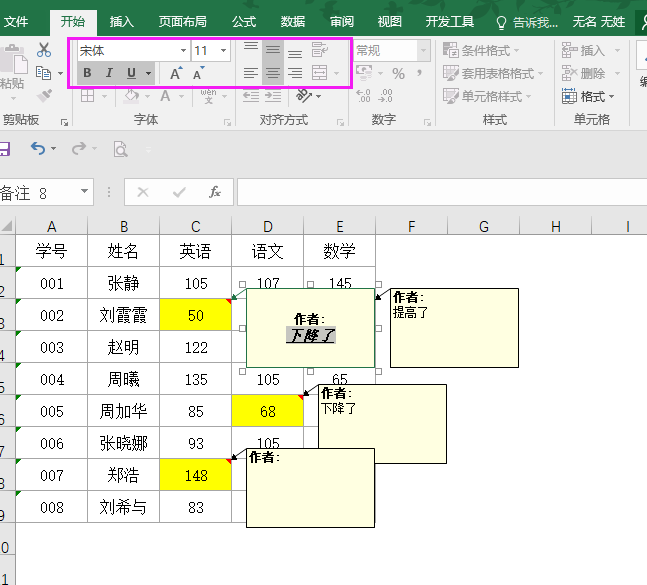Switch to the 页面布局 tab

click(x=183, y=21)
